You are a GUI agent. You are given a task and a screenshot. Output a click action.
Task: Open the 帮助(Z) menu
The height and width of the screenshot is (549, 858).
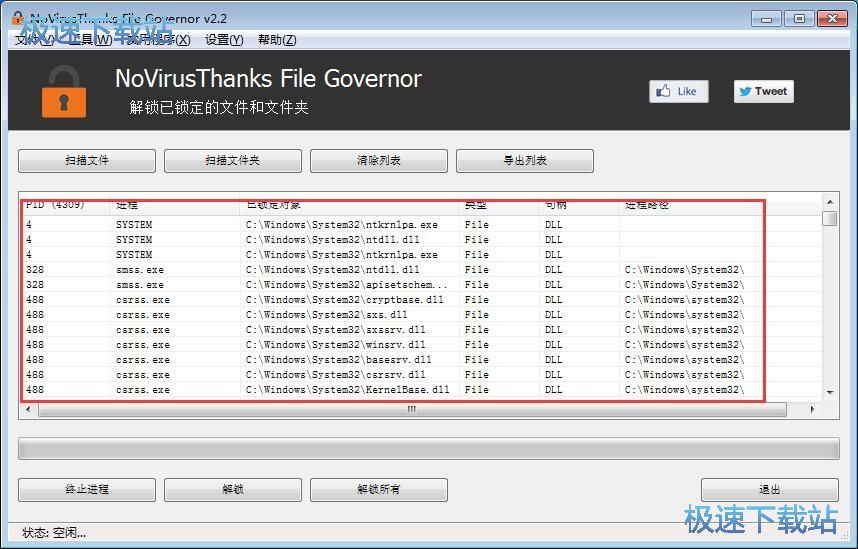(x=277, y=40)
